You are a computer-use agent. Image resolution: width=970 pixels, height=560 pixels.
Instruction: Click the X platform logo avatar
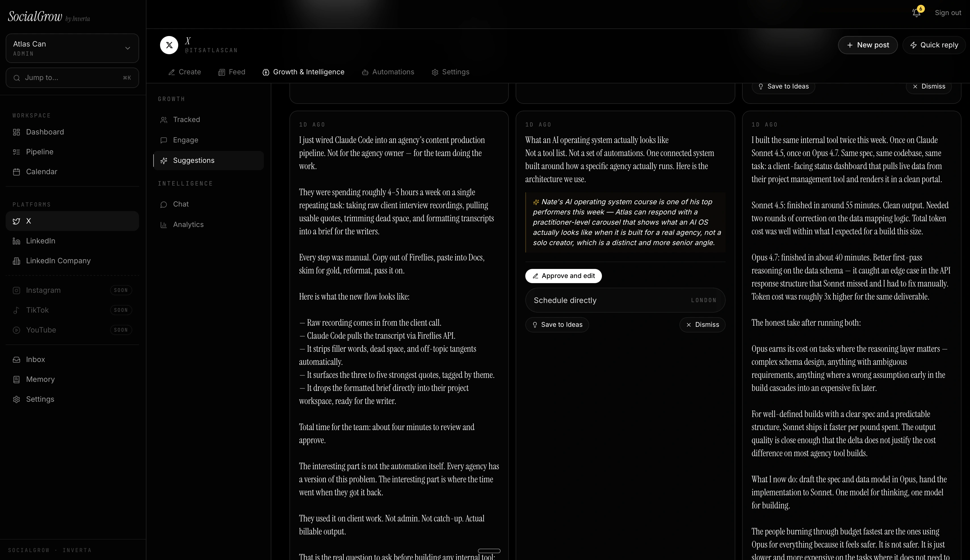pyautogui.click(x=169, y=45)
